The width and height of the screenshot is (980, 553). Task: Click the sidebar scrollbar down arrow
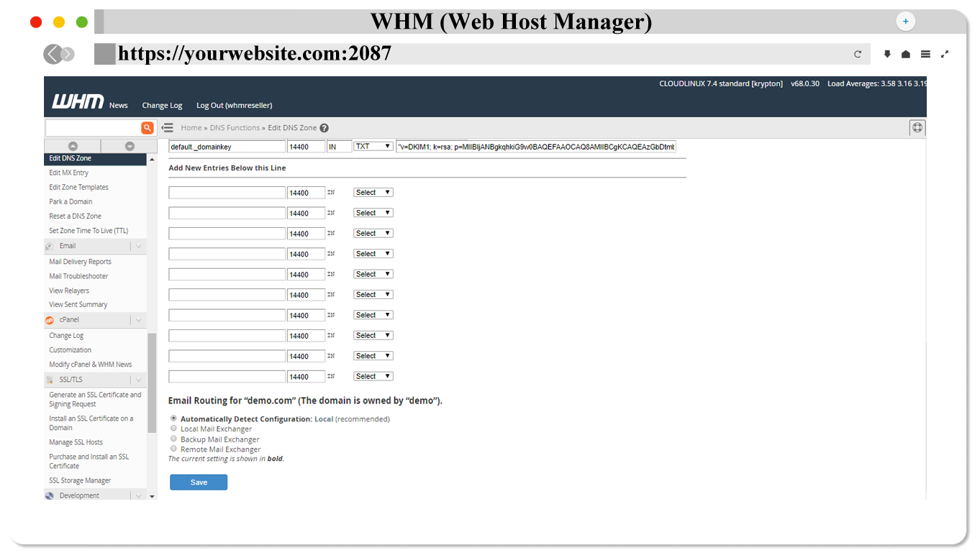[x=152, y=496]
